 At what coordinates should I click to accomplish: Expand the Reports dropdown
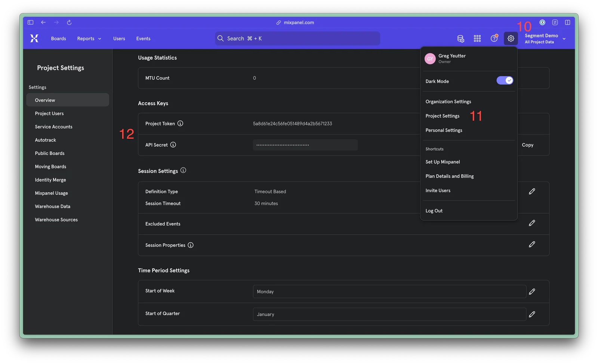pos(89,38)
